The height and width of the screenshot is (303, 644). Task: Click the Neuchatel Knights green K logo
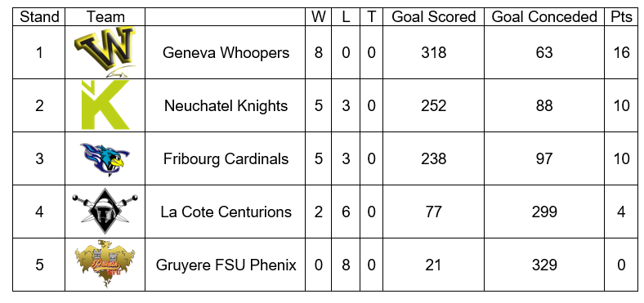point(105,105)
